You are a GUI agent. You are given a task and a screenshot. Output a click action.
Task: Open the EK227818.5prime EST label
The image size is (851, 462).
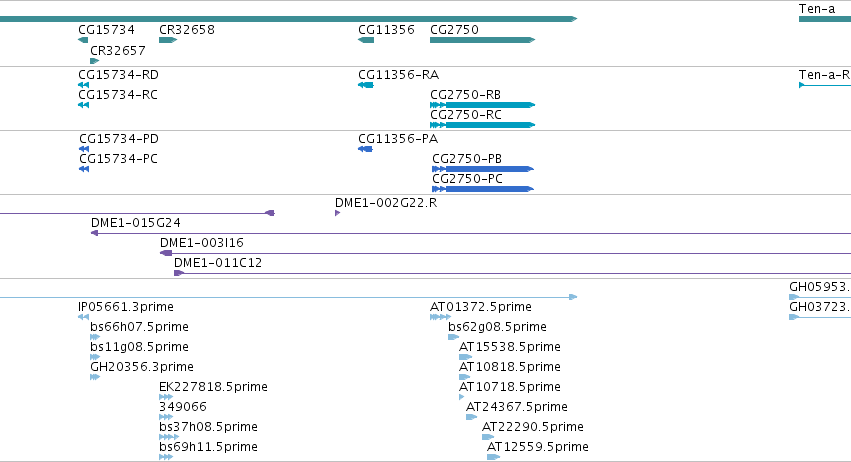pyautogui.click(x=213, y=387)
